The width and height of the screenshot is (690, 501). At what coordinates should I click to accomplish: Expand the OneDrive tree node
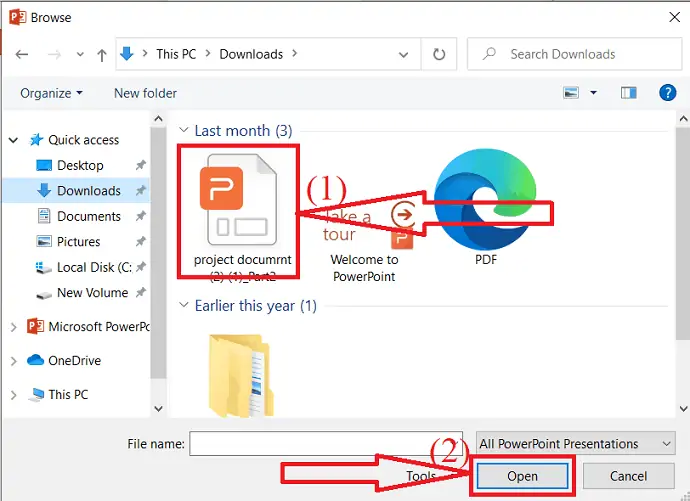click(14, 361)
